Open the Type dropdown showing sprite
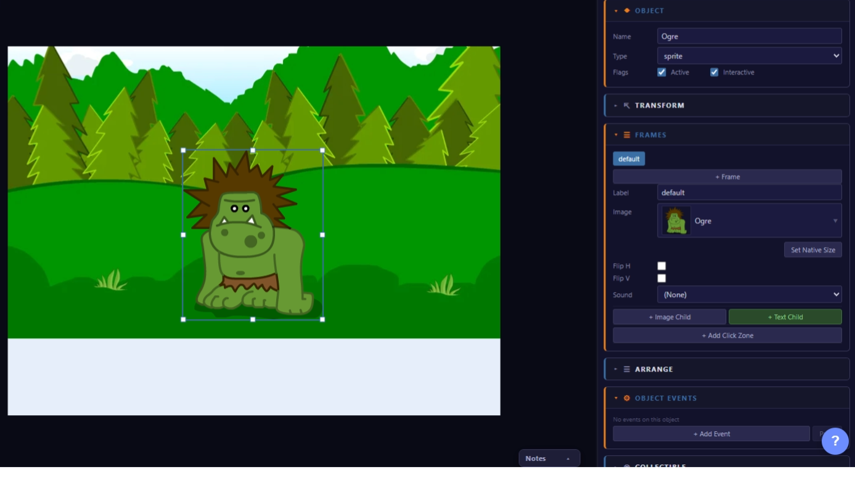The width and height of the screenshot is (855, 504). click(749, 55)
